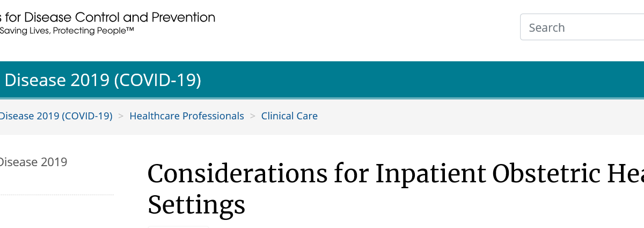Open the Healthcare Professionals breadcrumb link
This screenshot has width=644, height=228.
(x=187, y=116)
